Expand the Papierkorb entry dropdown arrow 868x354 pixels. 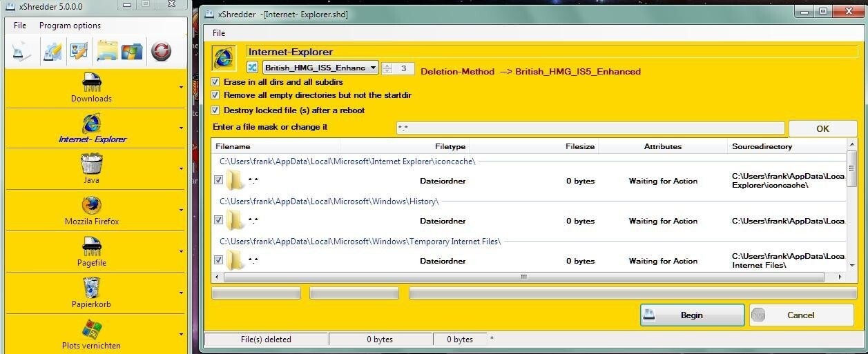pos(181,293)
